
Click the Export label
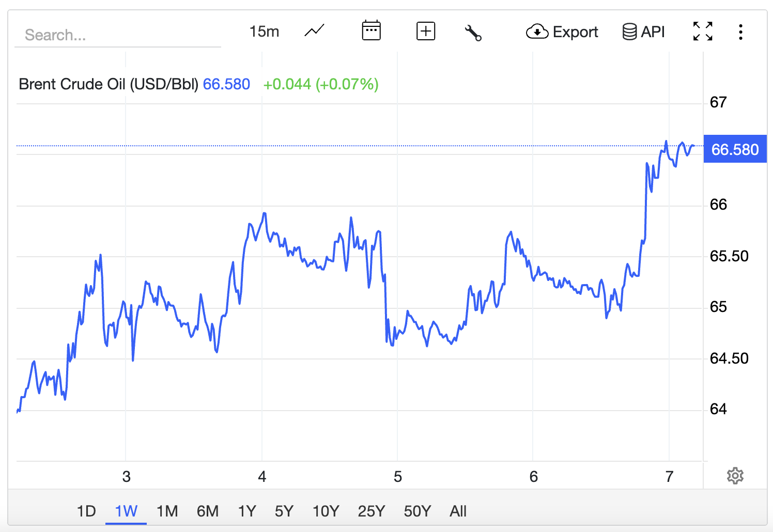coord(575,32)
